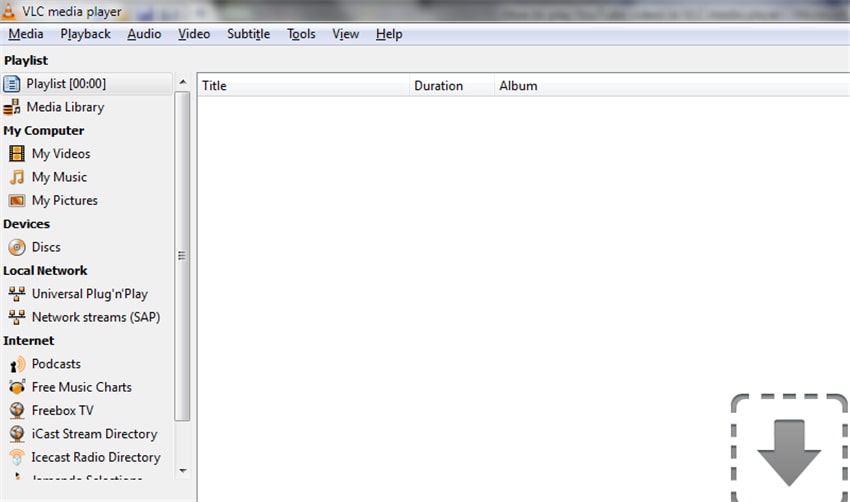Select Media Library label
The height and width of the screenshot is (502, 850).
pos(65,107)
